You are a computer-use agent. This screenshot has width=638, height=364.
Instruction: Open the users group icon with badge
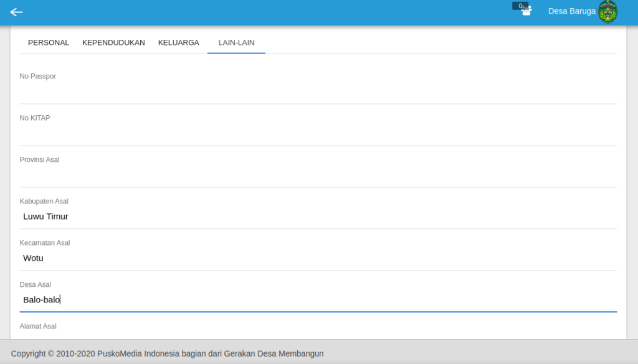[526, 11]
